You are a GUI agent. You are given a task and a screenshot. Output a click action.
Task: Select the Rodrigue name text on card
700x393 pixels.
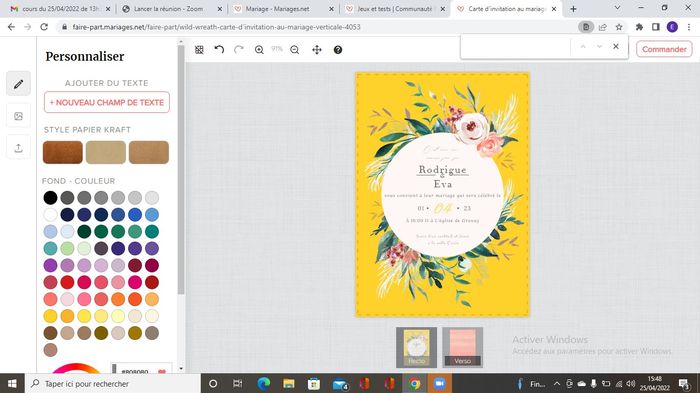point(442,170)
